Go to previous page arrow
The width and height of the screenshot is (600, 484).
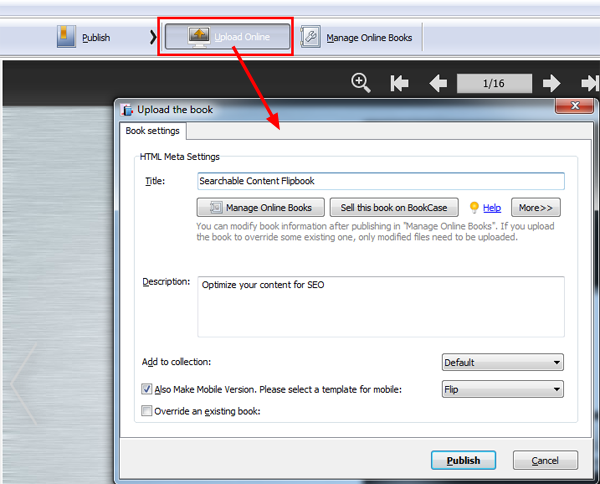pos(438,83)
